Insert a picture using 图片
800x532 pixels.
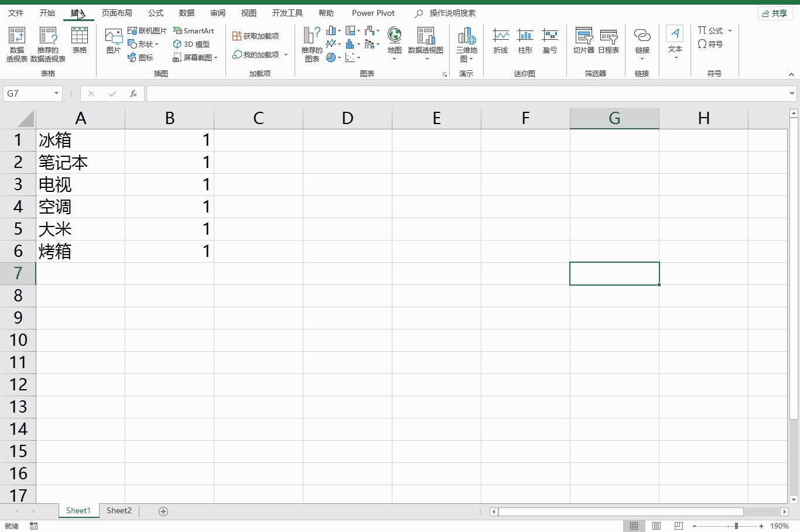point(113,41)
